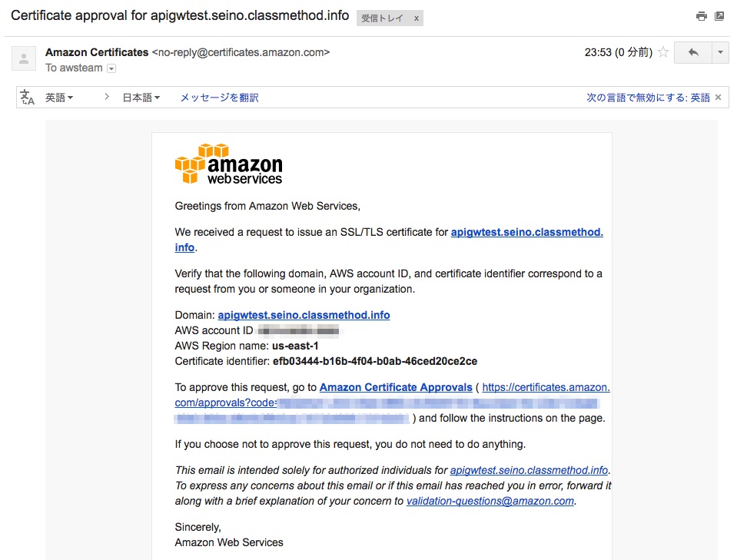The width and height of the screenshot is (737, 560).
Task: Open email in new window icon
Action: pos(719,16)
